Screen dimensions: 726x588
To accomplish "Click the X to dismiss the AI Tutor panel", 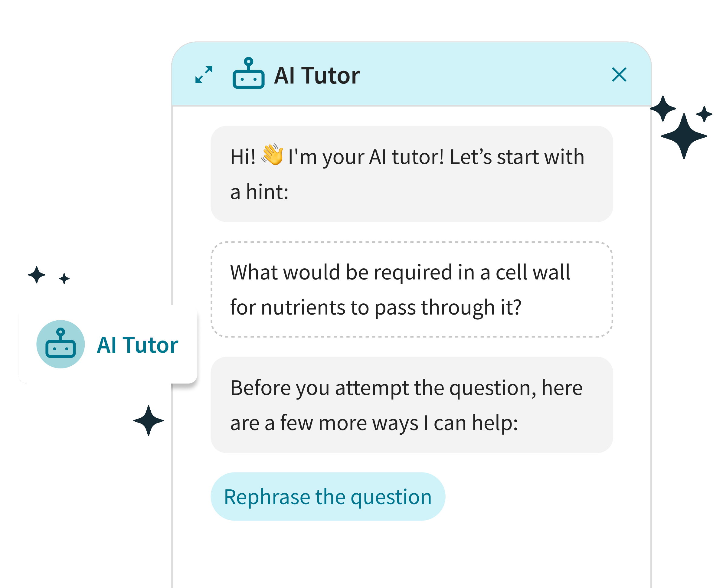I will tap(619, 74).
